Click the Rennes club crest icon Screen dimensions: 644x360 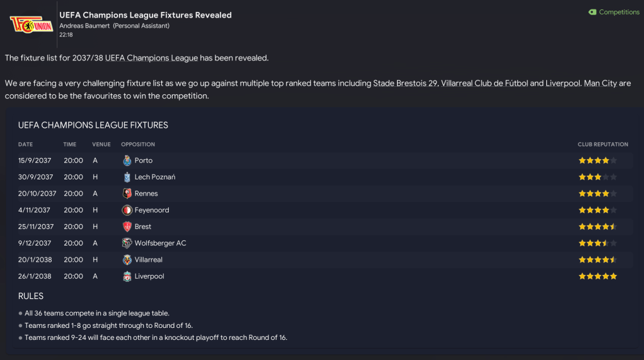tap(127, 194)
